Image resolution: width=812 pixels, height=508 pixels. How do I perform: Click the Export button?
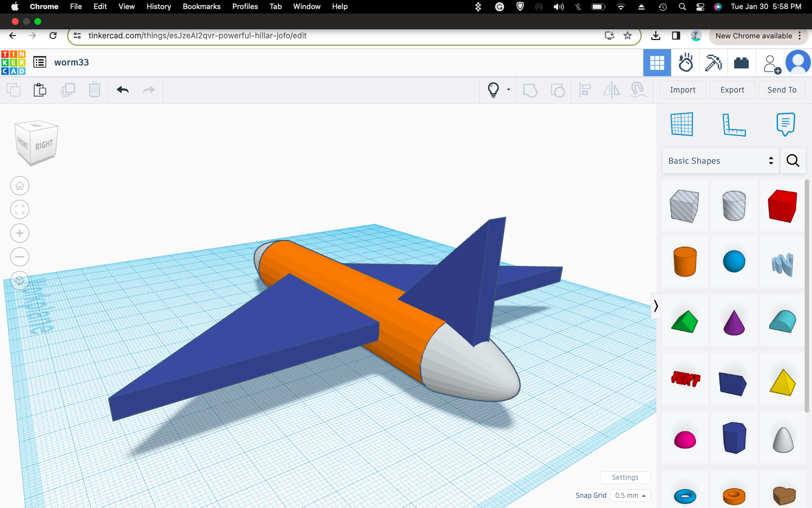tap(732, 90)
